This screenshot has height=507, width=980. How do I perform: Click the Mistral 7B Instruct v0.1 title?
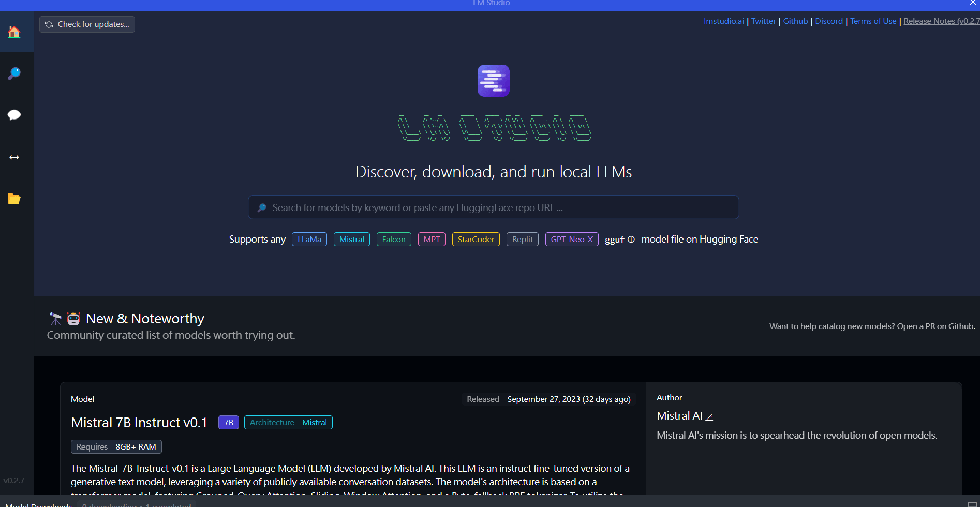click(139, 423)
